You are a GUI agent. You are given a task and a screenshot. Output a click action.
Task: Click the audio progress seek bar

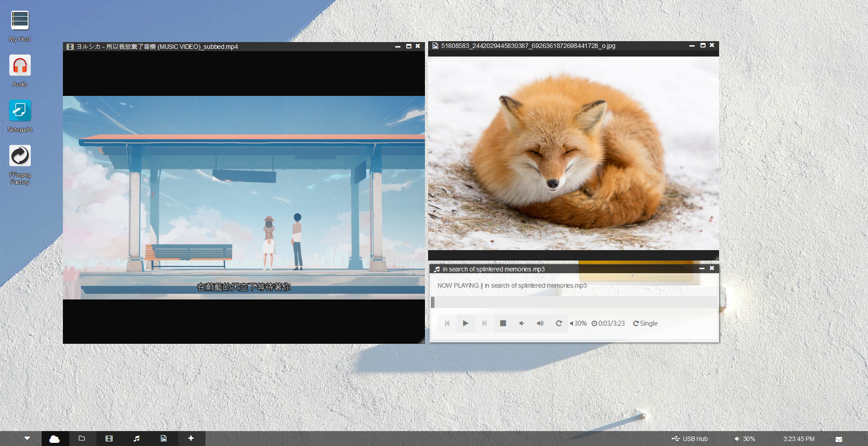pos(574,302)
